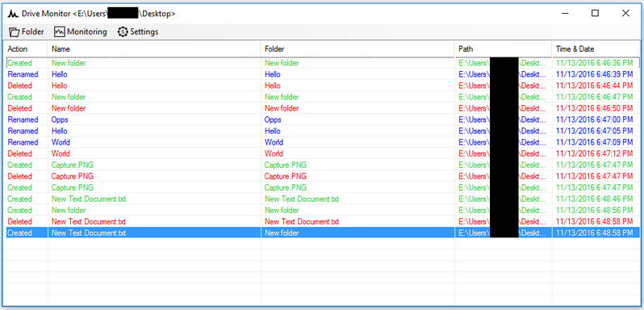Click the Drive Monitor title bar app icon
This screenshot has width=644, height=310.
13,14
